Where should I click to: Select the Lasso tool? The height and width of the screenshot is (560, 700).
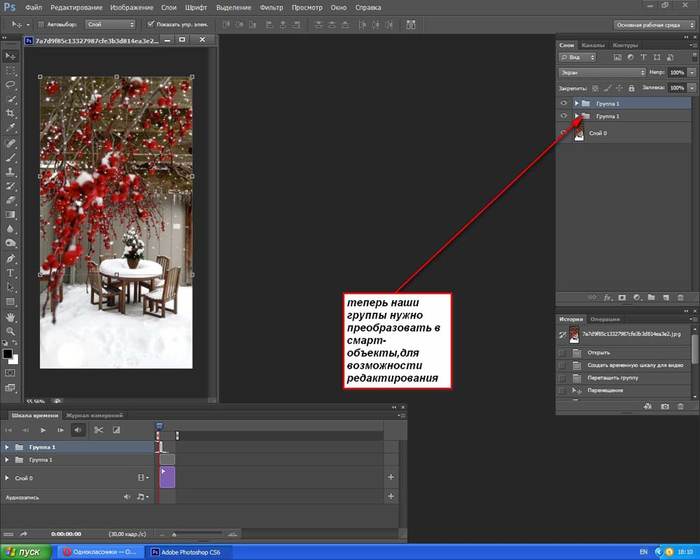click(10, 85)
